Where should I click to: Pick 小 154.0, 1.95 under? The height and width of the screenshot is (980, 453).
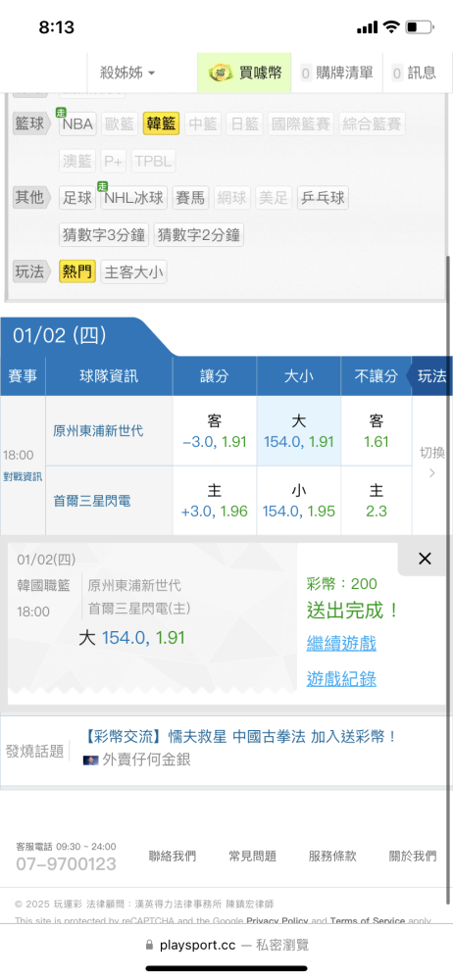click(x=298, y=501)
